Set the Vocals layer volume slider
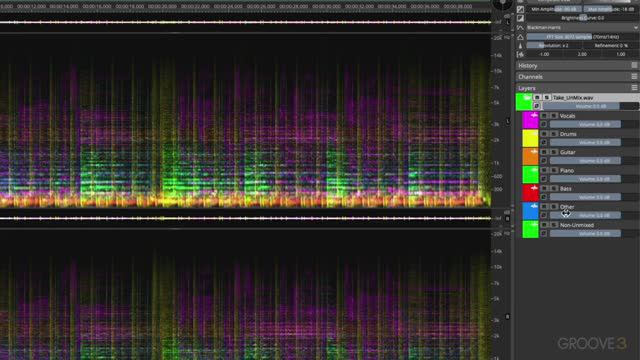This screenshot has height=360, width=640. [x=594, y=124]
